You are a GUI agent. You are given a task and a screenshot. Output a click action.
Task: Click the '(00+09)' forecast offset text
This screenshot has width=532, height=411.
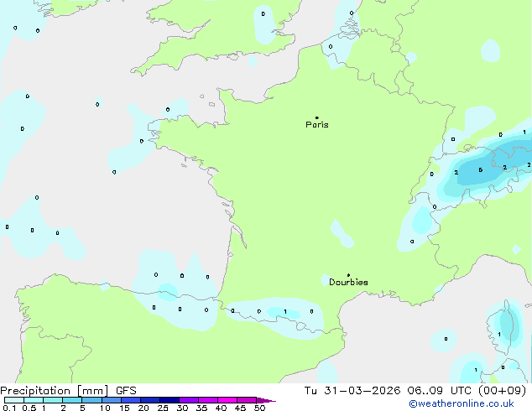click(502, 391)
